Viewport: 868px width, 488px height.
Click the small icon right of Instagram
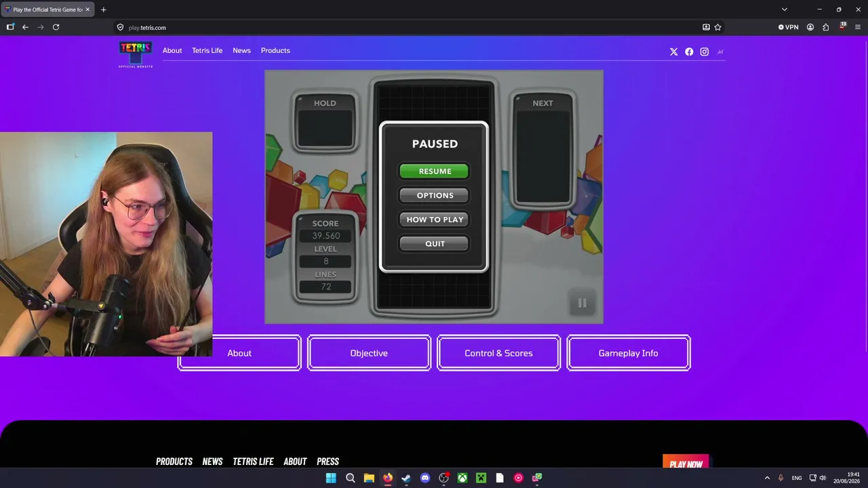click(720, 52)
